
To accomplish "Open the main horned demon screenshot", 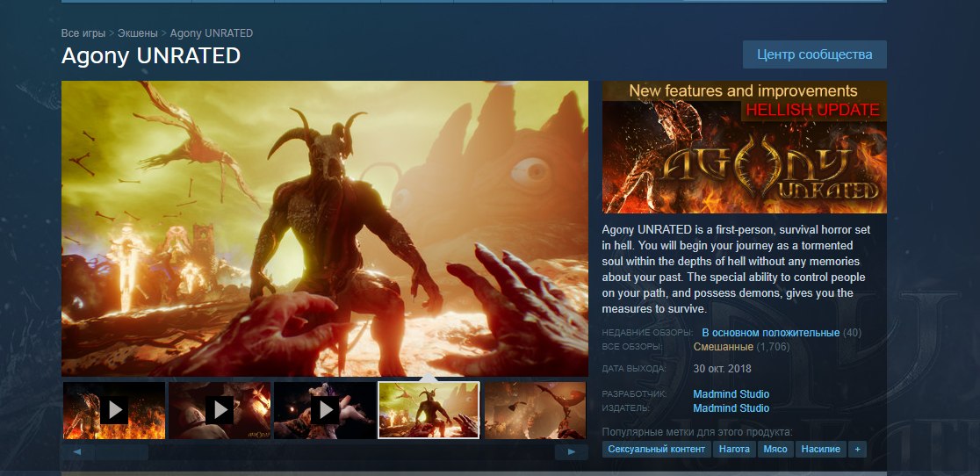I will pyautogui.click(x=324, y=228).
